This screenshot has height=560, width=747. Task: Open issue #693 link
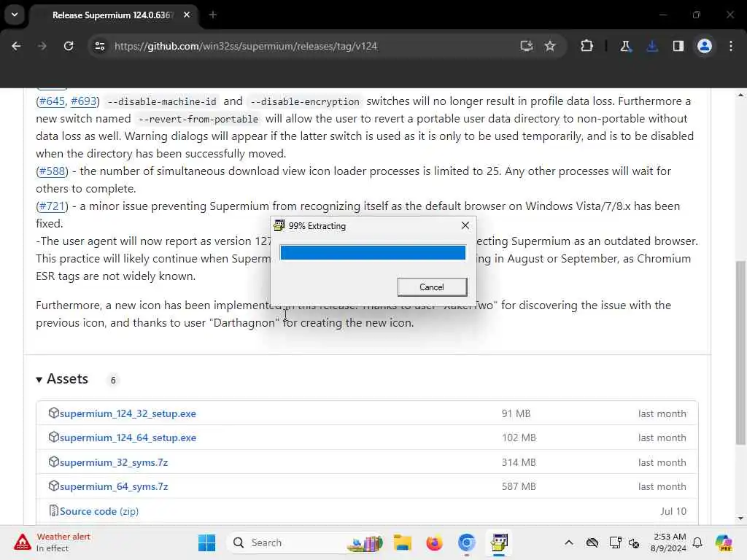[84, 101]
